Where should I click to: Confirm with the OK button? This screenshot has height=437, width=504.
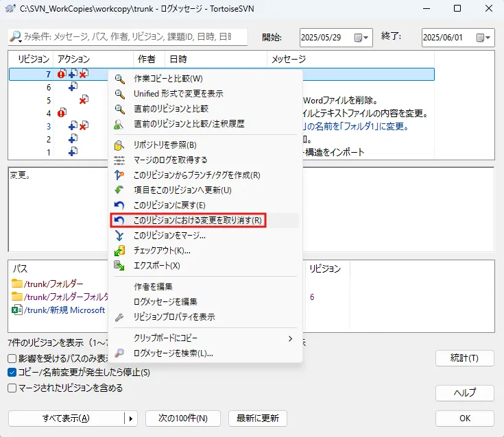[x=464, y=419]
